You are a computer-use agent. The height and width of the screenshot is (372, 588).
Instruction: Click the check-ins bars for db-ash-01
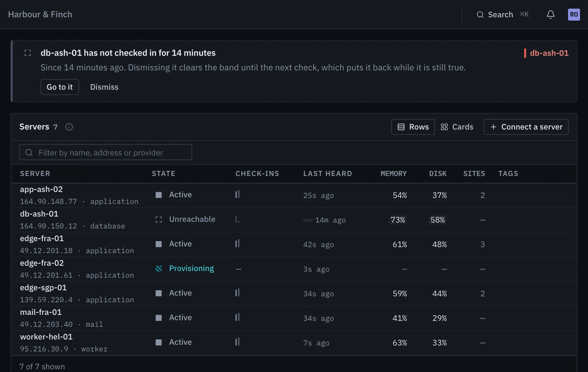tap(237, 219)
